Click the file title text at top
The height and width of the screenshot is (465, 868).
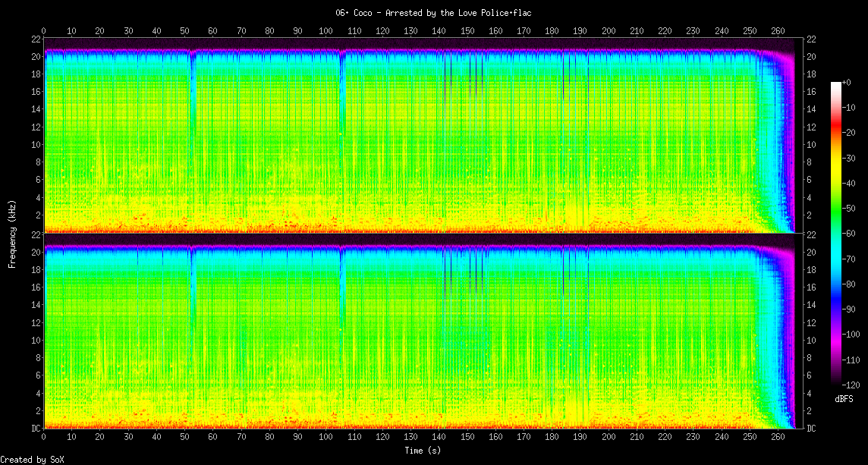433,13
